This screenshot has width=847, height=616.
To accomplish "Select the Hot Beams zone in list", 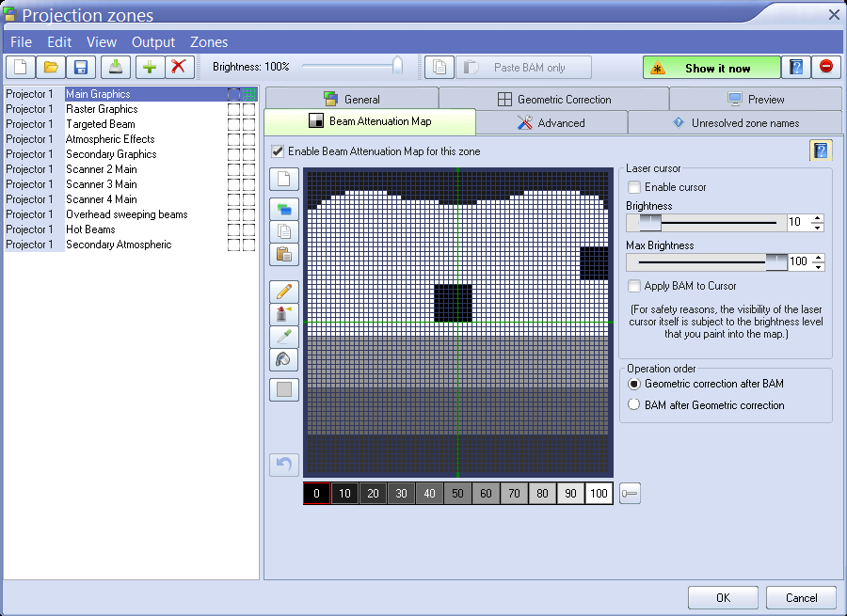I will point(90,229).
